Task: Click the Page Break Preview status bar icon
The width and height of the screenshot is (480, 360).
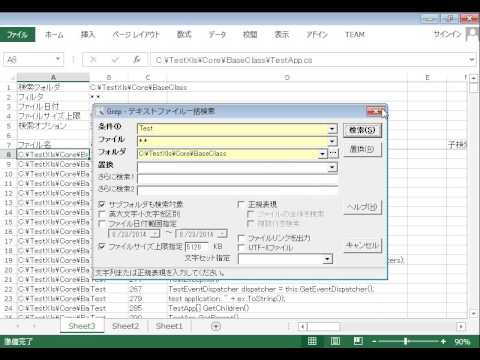Action: [x=358, y=341]
